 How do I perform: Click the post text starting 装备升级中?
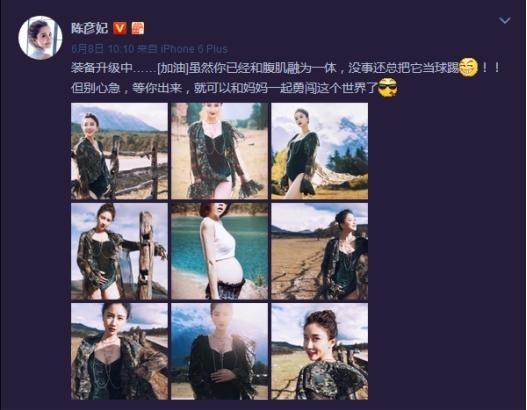point(286,78)
